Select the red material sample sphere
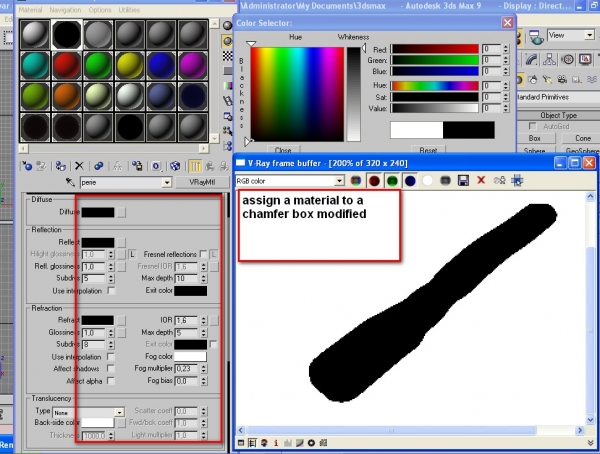The height and width of the screenshot is (454, 600). [67, 65]
